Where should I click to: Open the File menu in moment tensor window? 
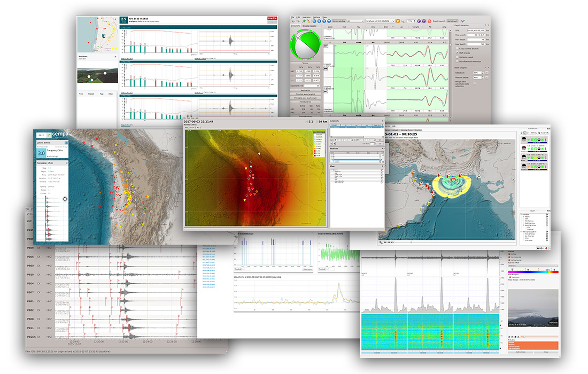click(292, 17)
